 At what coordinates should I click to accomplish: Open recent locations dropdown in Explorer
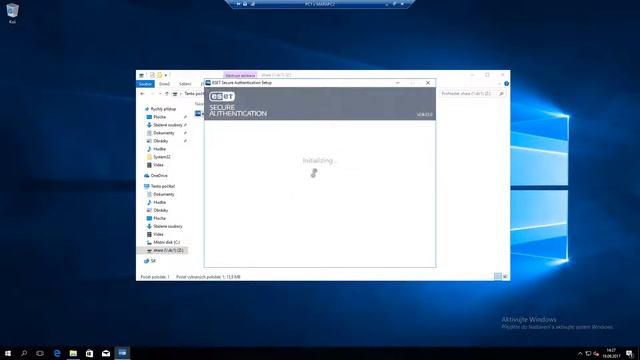pyautogui.click(x=160, y=94)
